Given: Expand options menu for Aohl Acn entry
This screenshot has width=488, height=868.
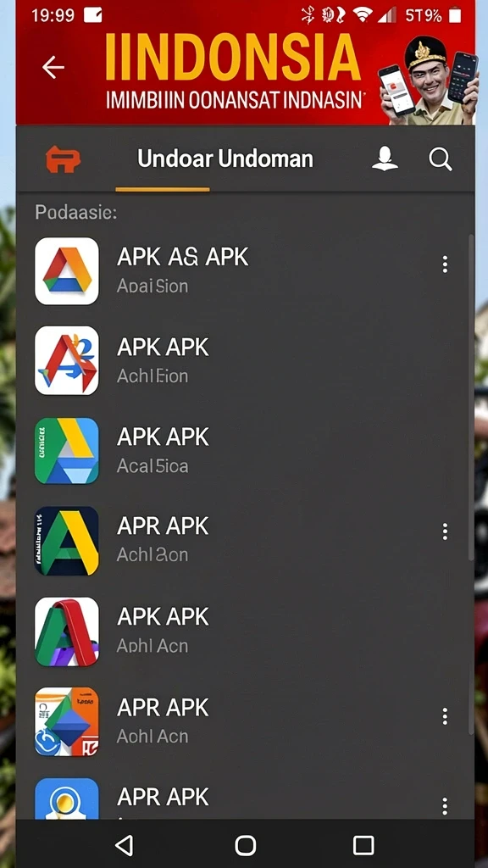Looking at the screenshot, I should point(445,716).
